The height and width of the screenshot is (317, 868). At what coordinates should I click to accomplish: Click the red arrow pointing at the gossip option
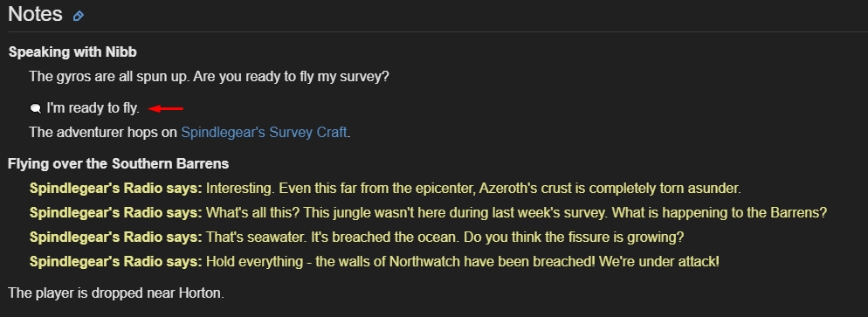pyautogui.click(x=166, y=109)
